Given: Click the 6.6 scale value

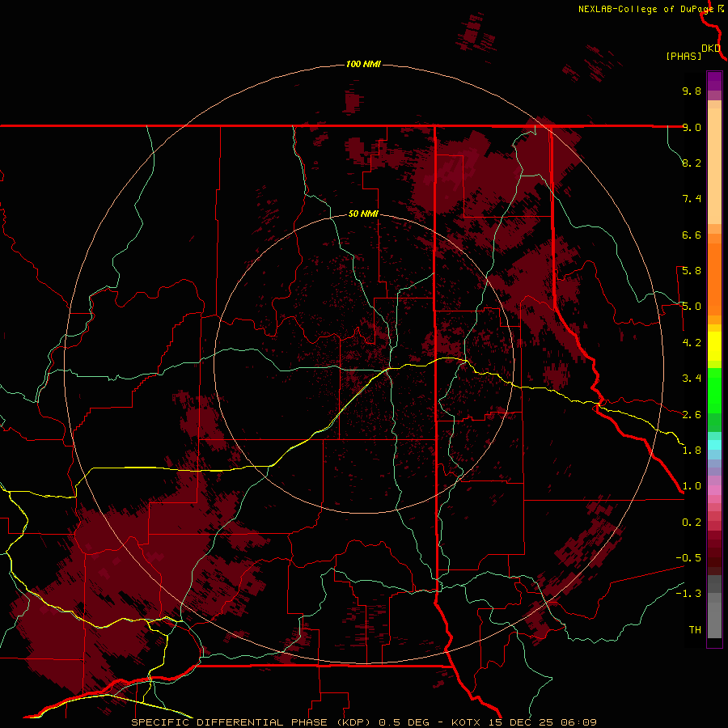Looking at the screenshot, I should [x=692, y=235].
